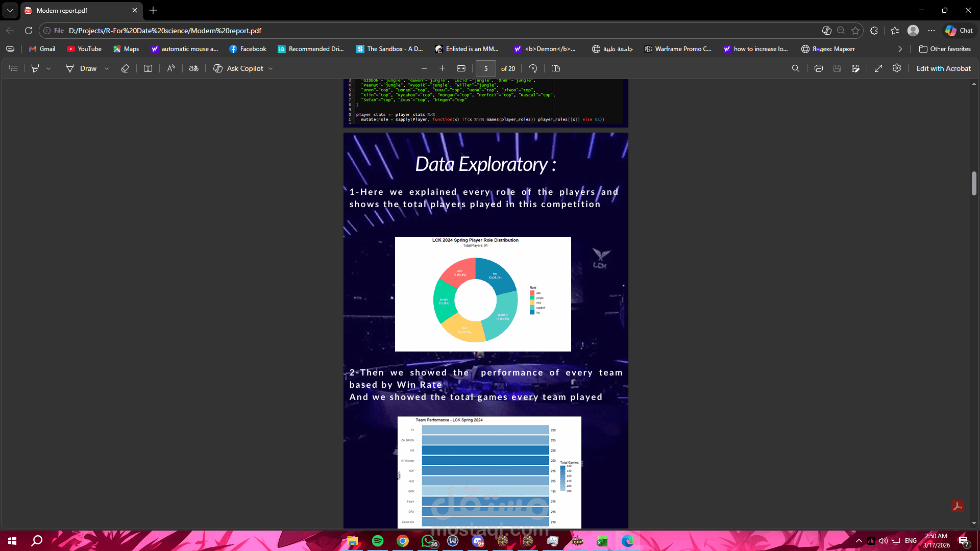Toggle the Draw tool on
This screenshot has width=980, height=551.
point(81,68)
